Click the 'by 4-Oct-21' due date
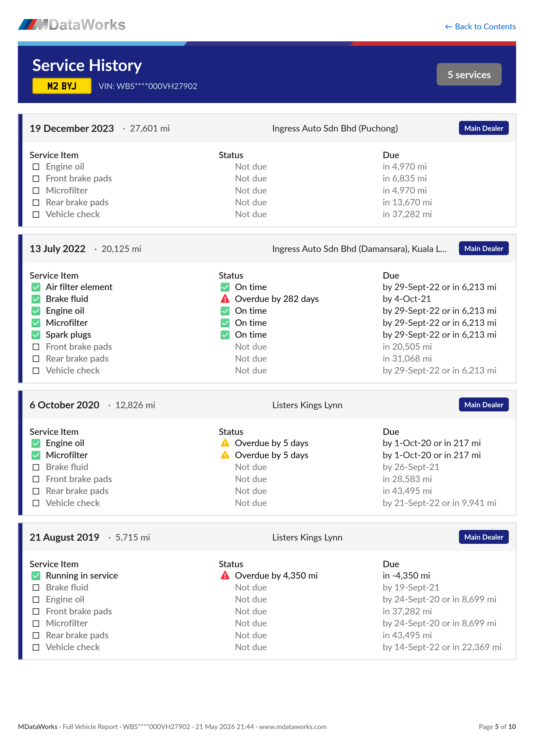This screenshot has height=756, width=534. click(x=407, y=299)
